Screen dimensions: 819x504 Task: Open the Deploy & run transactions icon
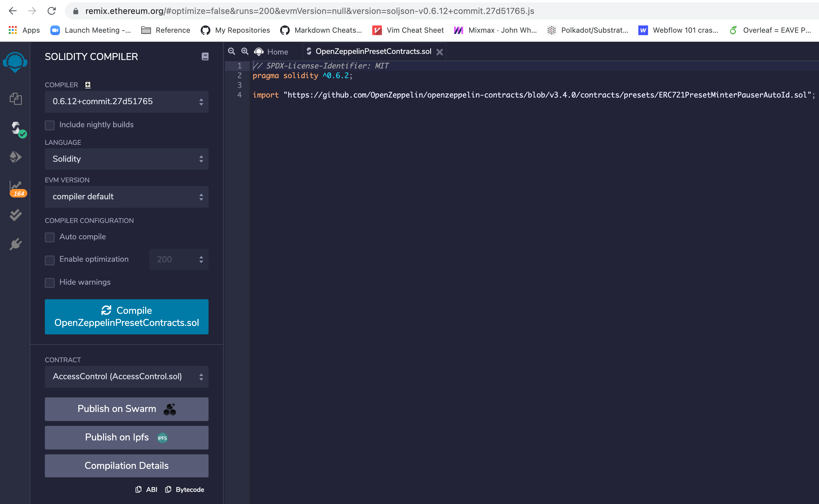[x=15, y=157]
